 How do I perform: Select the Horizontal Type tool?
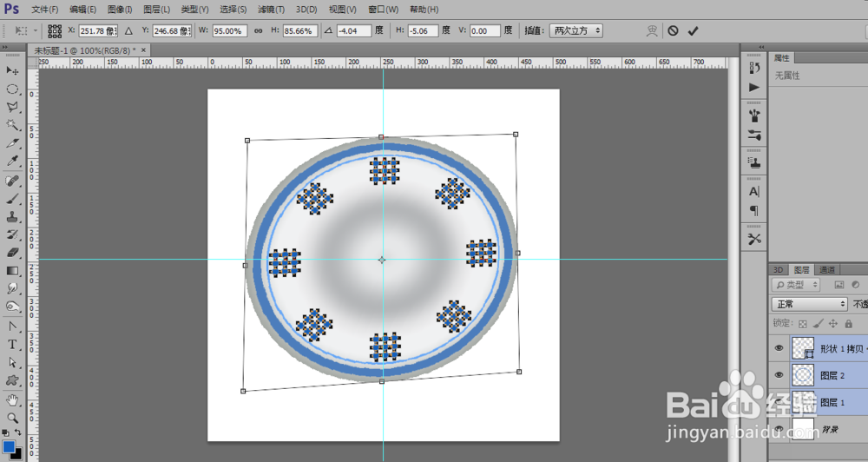12,345
